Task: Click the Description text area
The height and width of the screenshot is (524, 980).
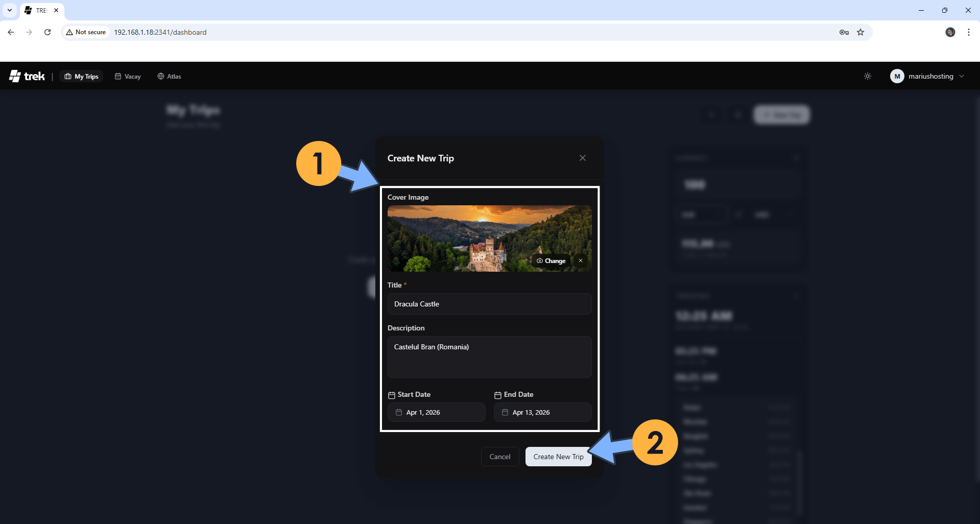Action: tap(489, 356)
